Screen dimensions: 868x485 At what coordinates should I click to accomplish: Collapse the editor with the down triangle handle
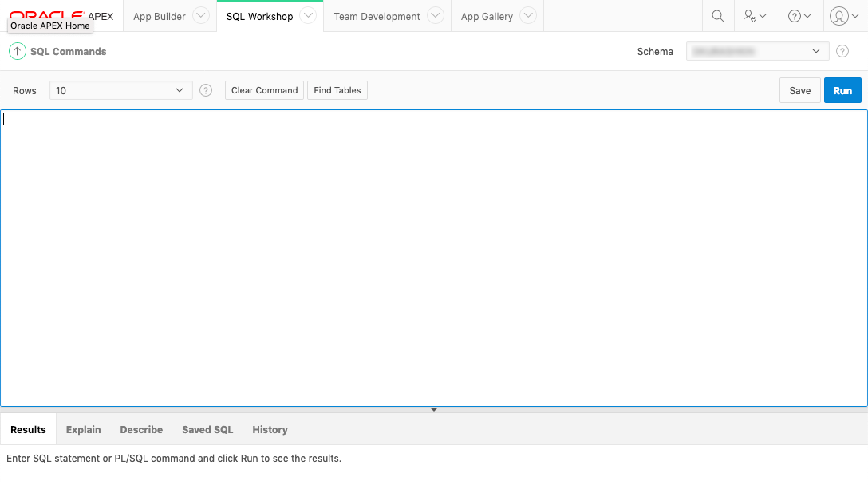433,409
